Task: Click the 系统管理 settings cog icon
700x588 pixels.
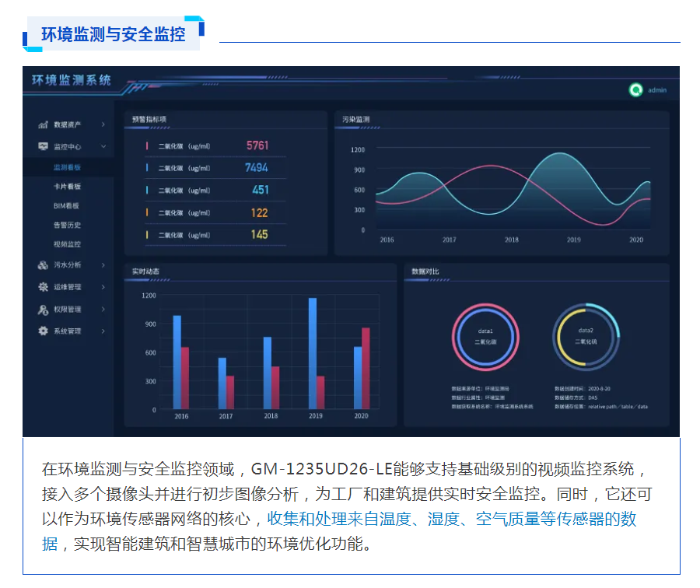Action: [43, 331]
